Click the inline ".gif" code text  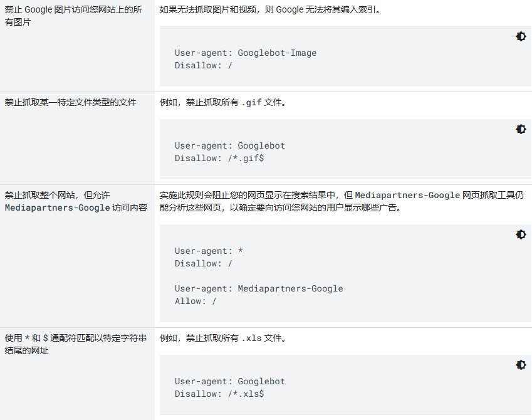[x=251, y=103]
